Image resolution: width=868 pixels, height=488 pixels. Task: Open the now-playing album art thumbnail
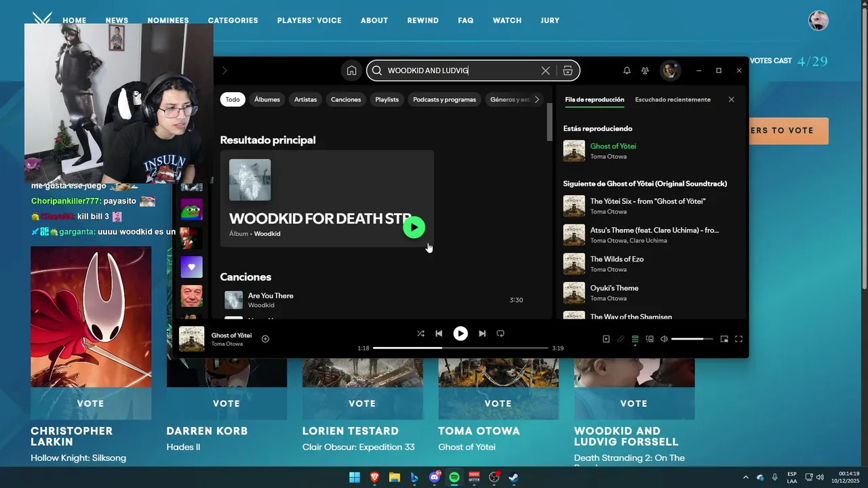pos(192,339)
